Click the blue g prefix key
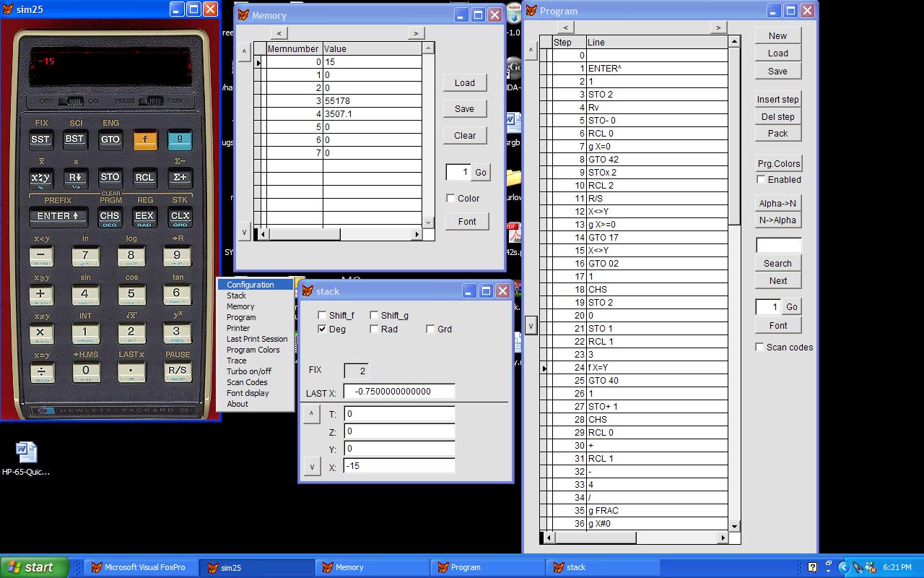The height and width of the screenshot is (578, 924). (180, 140)
